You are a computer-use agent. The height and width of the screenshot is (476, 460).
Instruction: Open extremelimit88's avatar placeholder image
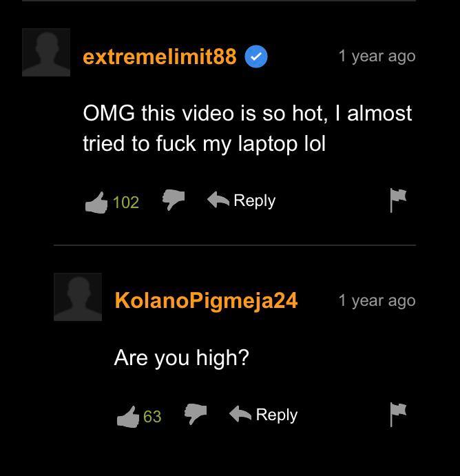click(46, 52)
